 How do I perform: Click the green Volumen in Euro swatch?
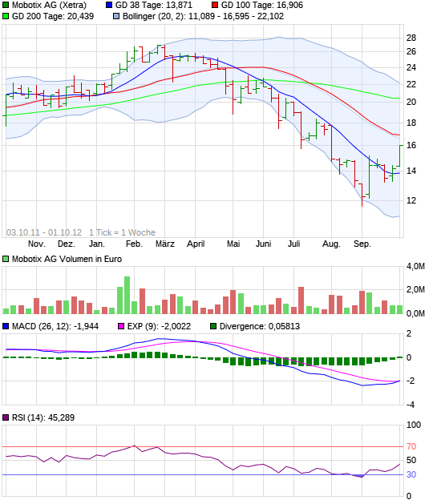(x=6, y=259)
